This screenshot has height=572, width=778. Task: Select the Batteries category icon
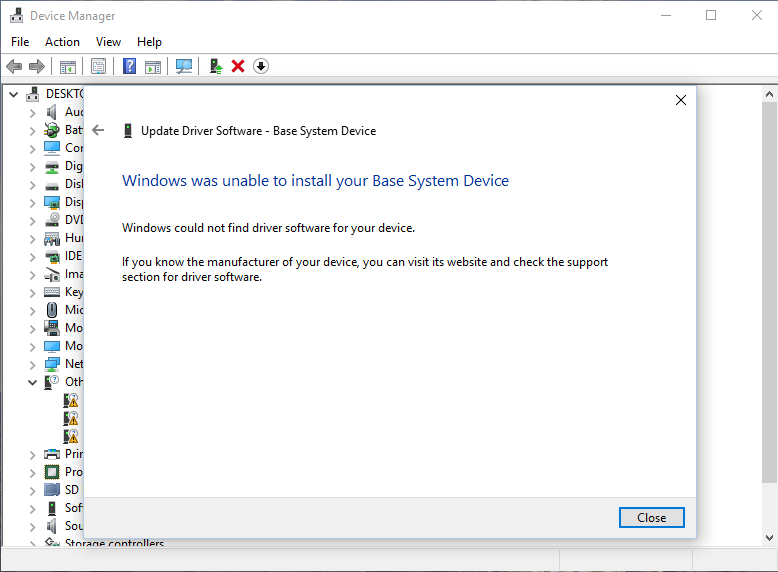point(52,130)
